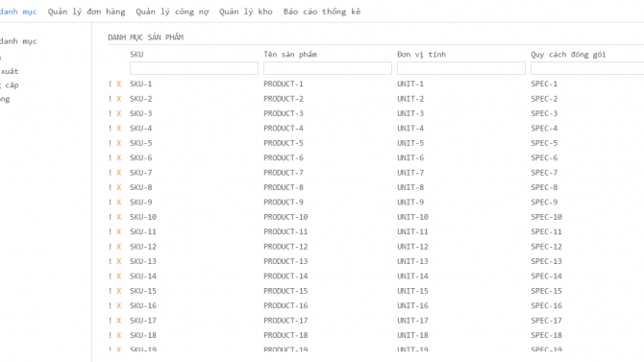Image resolution: width=644 pixels, height=362 pixels.
Task: Click the X icon next to SKU-6
Action: [x=118, y=157]
